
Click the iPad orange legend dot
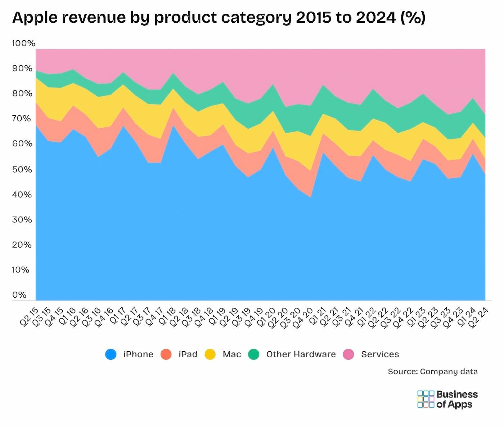pos(166,354)
